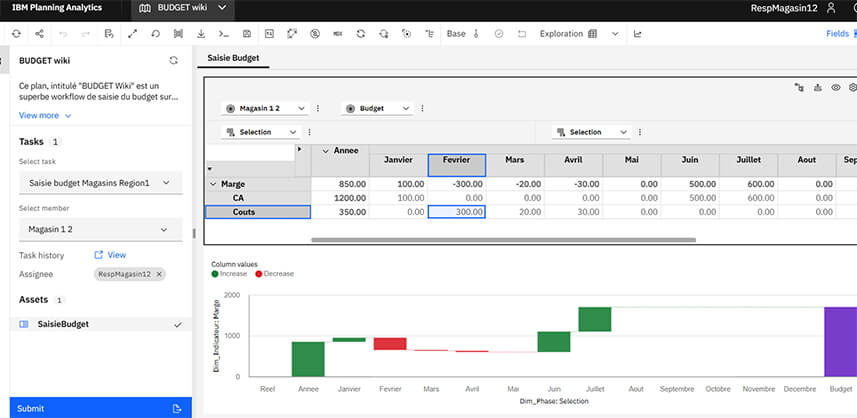Click the red Fevrier waterfall bar
The image size is (857, 418).
pos(390,344)
